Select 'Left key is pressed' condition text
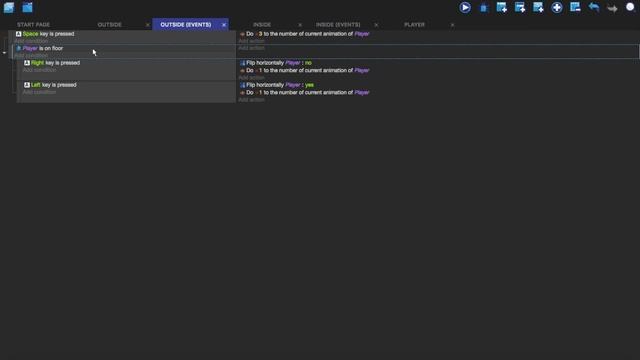This screenshot has width=640, height=360. [54, 85]
